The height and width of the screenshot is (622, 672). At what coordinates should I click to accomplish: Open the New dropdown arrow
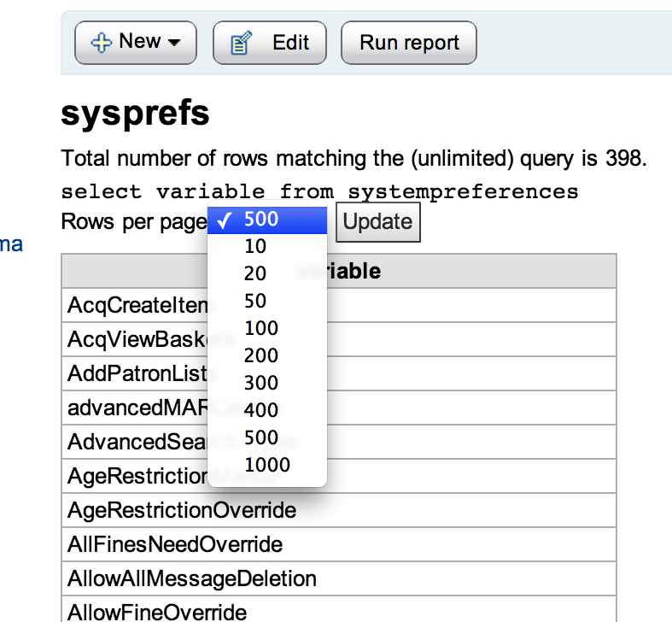pyautogui.click(x=174, y=43)
